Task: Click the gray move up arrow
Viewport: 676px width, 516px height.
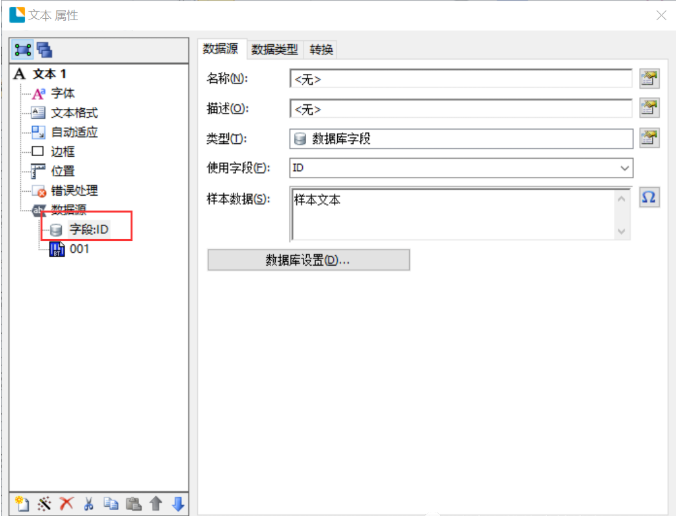Action: click(x=156, y=503)
